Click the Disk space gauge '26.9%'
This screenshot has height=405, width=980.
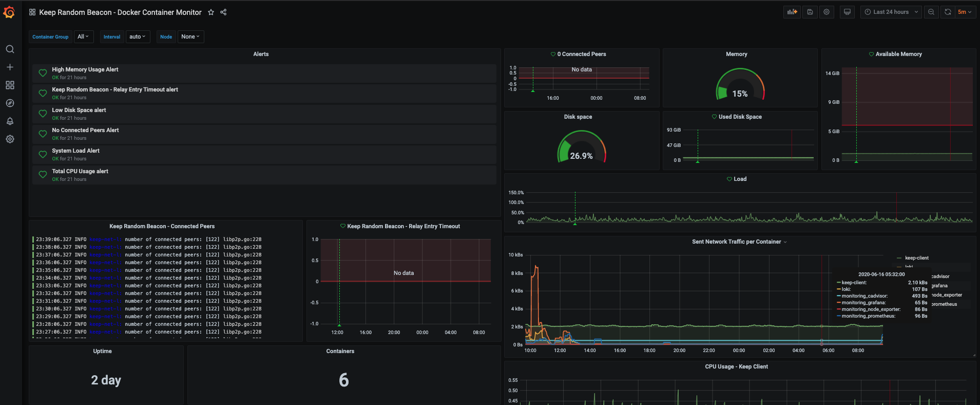pos(581,156)
